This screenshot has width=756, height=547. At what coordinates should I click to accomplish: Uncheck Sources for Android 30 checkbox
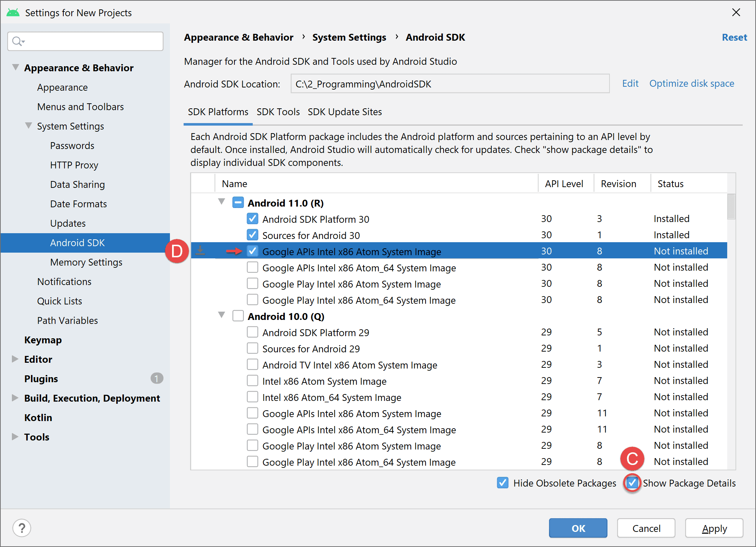tap(252, 235)
